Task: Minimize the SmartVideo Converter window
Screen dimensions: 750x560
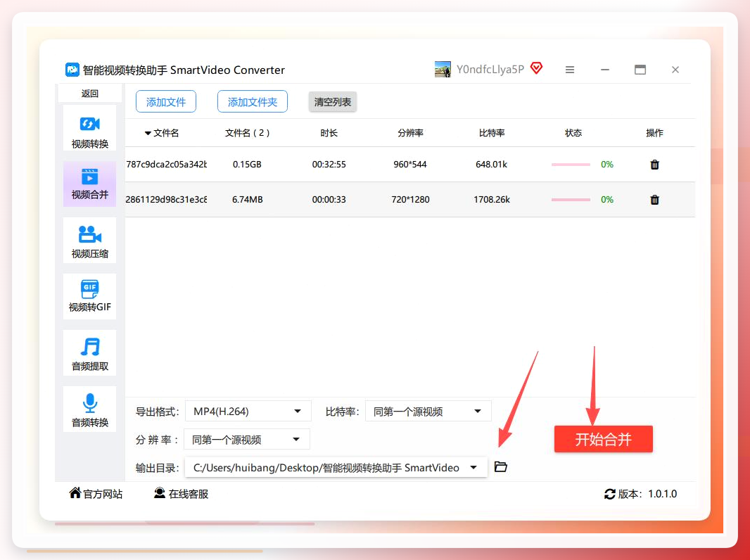Action: pyautogui.click(x=605, y=70)
